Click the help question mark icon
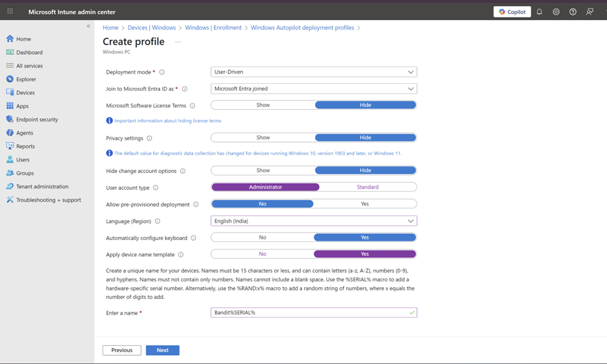 pyautogui.click(x=573, y=12)
